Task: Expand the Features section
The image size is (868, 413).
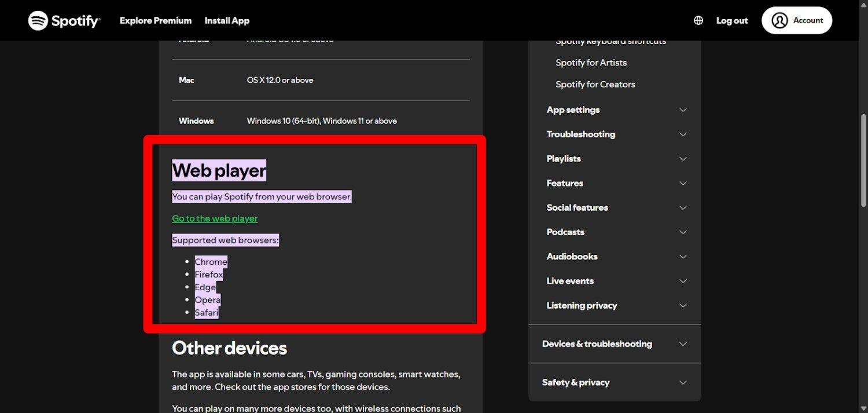Action: click(564, 183)
